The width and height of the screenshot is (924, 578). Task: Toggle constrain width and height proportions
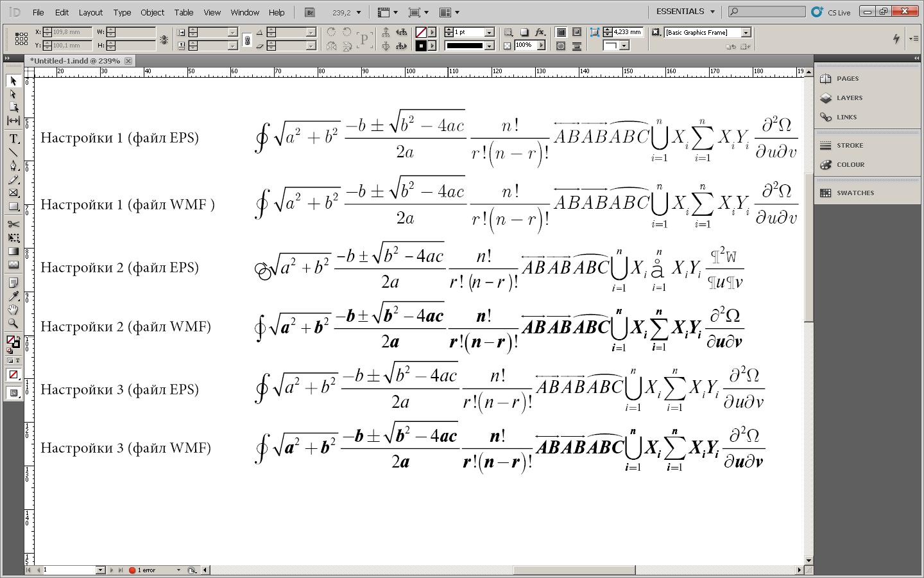click(x=164, y=40)
